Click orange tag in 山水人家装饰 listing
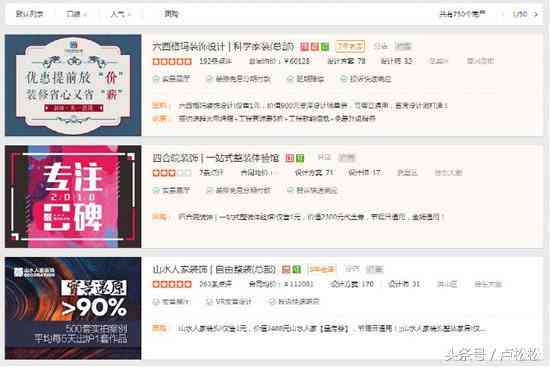Viewport: 550px width, 367px height. [322, 269]
